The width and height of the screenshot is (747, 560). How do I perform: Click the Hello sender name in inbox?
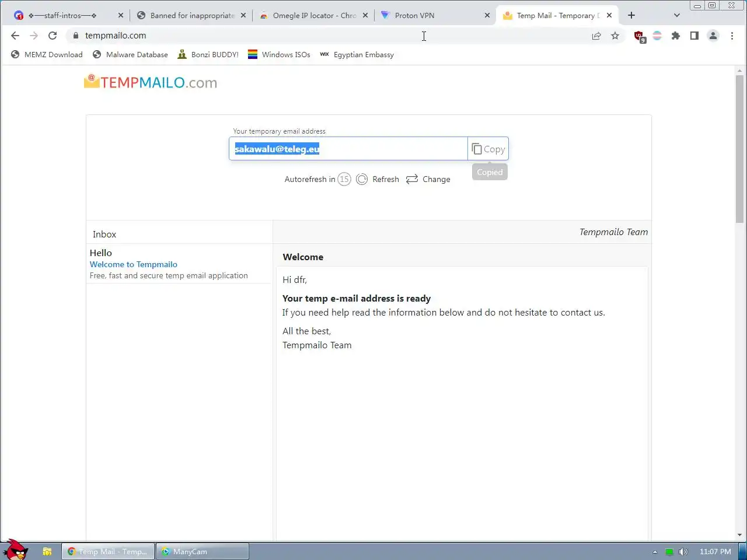101,253
